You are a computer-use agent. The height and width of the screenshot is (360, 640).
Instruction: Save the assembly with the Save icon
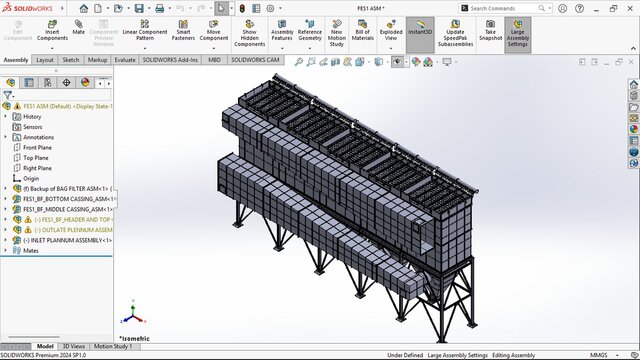[139, 8]
